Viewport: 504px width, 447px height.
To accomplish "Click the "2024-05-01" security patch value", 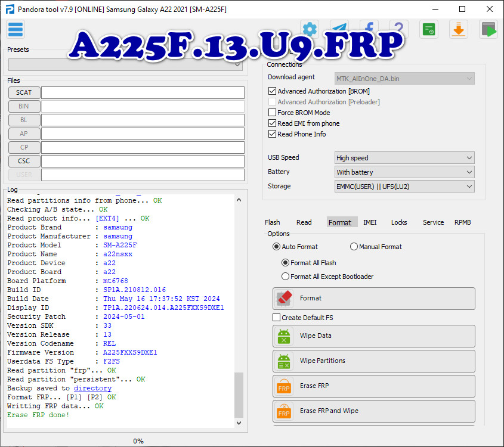I will click(x=123, y=316).
